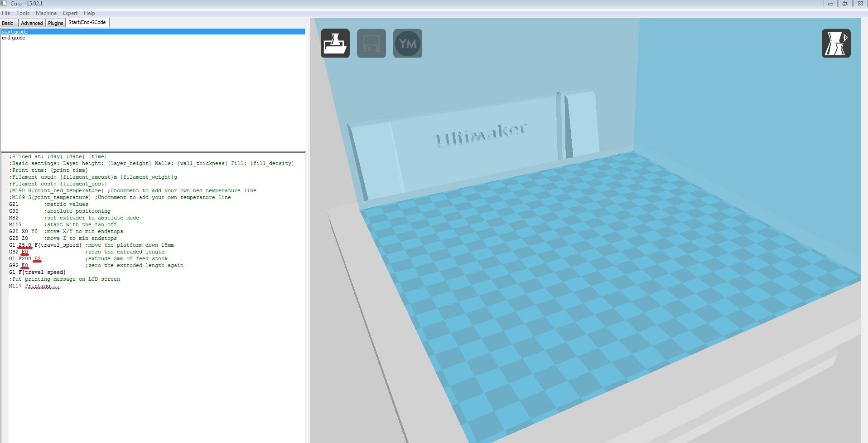Click the greyed-out Save toolpath icon

tap(371, 44)
